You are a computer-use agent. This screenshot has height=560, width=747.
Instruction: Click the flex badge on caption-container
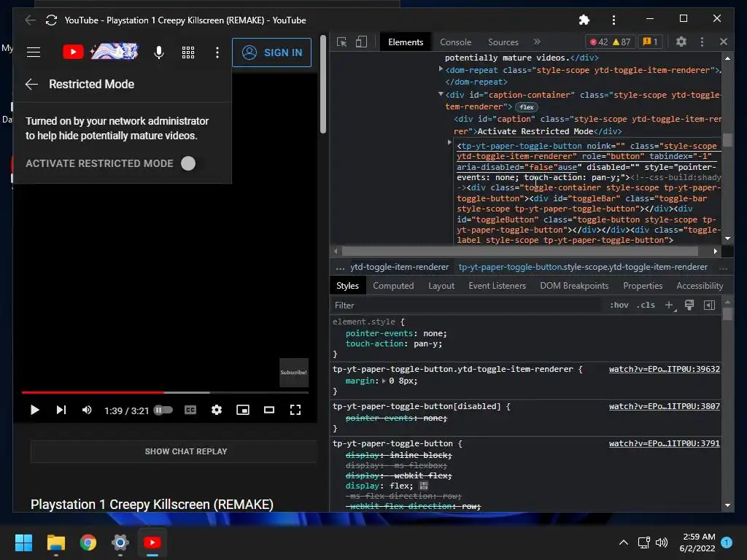coord(527,107)
